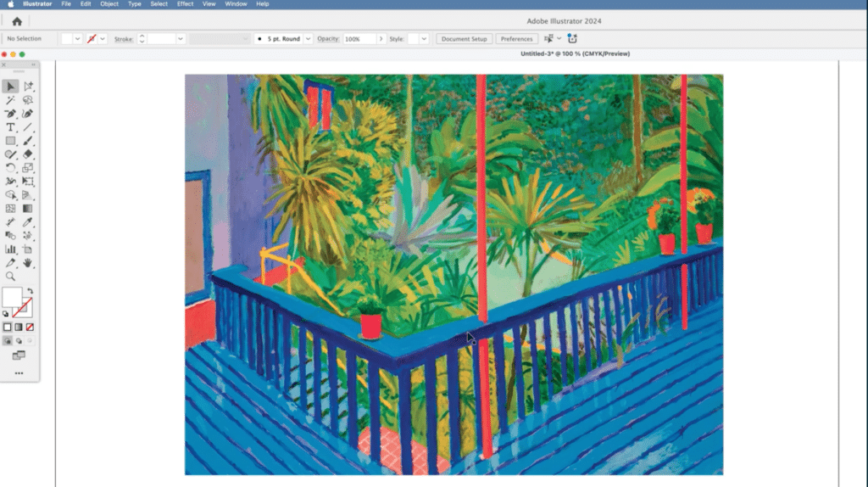The width and height of the screenshot is (868, 487).
Task: Select the Selection tool (black arrow)
Action: click(10, 87)
